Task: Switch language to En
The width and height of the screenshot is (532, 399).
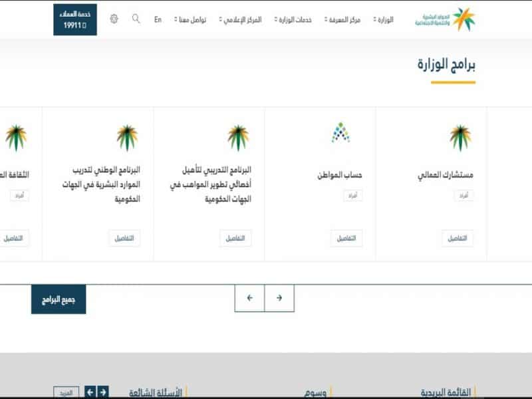Action: (158, 19)
